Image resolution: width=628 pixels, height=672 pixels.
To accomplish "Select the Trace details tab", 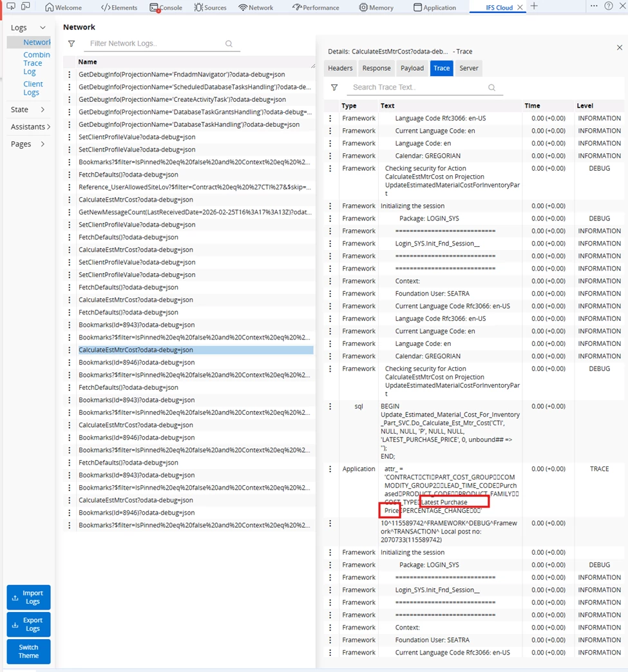I will click(442, 68).
